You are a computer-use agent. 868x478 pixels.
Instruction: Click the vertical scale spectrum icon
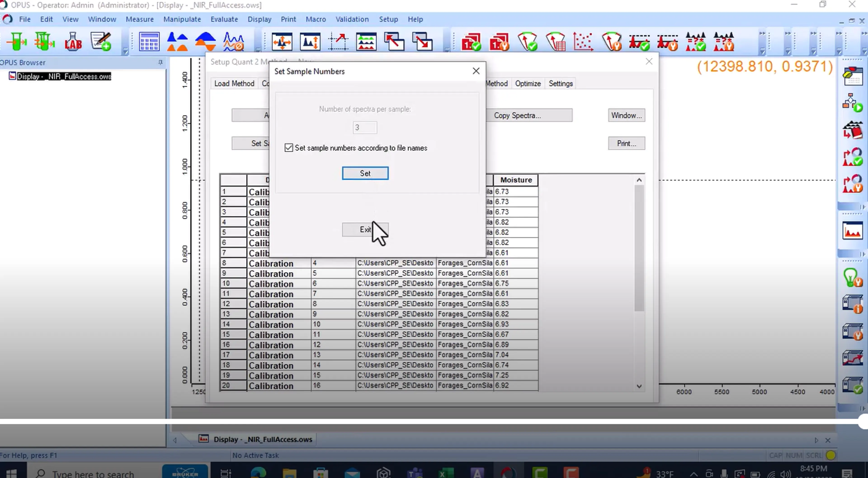coord(310,42)
